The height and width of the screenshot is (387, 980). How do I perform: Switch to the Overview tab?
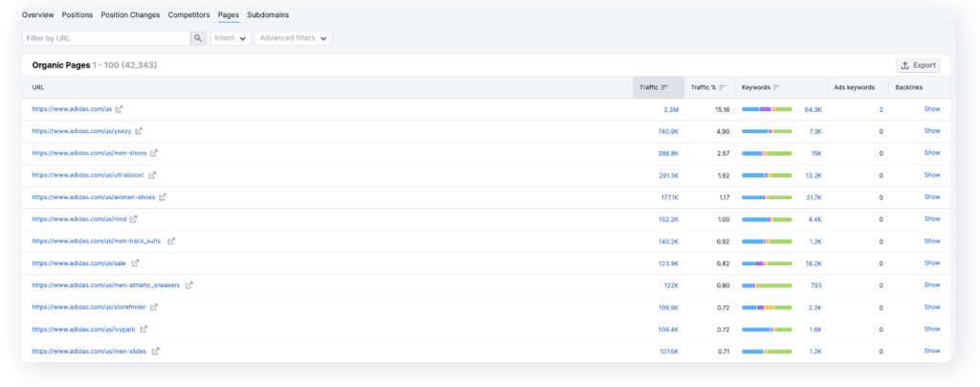pos(37,14)
